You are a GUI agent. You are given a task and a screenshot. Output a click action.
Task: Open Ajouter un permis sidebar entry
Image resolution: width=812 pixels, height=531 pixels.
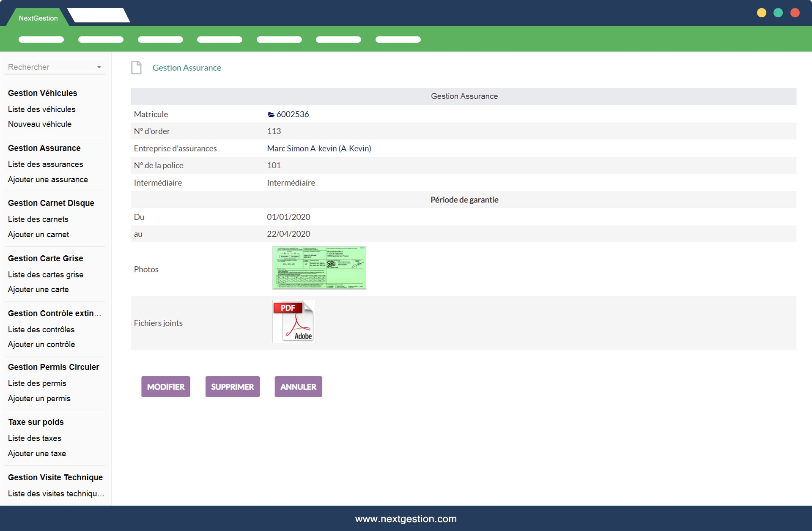[39, 398]
